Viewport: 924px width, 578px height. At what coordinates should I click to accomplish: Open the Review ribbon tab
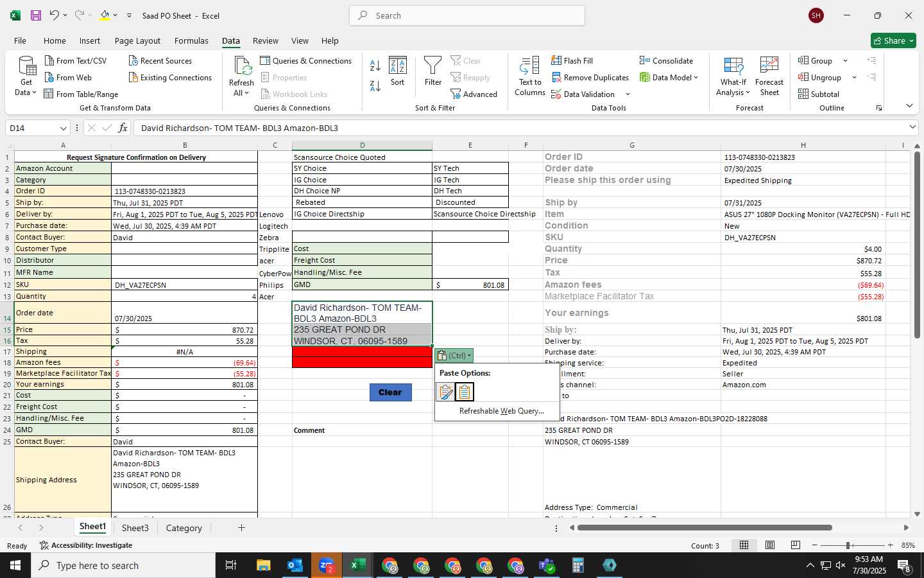point(266,40)
